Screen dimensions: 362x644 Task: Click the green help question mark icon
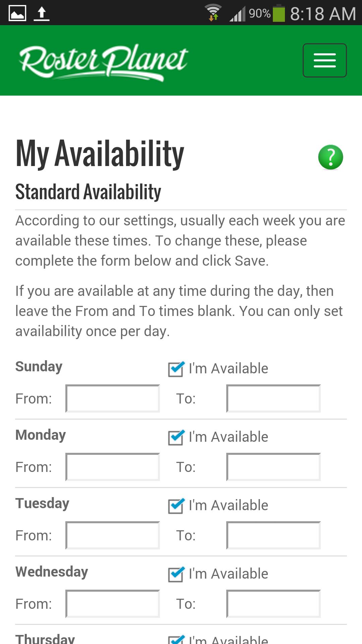(x=330, y=157)
